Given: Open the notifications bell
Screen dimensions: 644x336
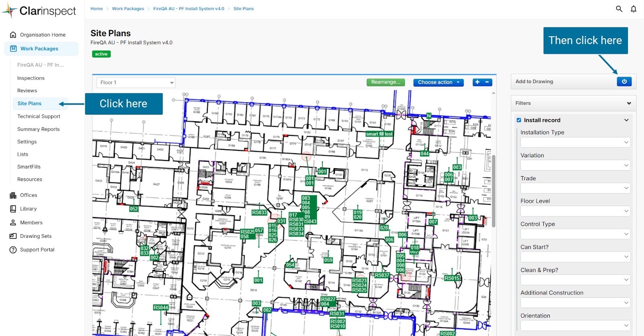Looking at the screenshot, I should [x=634, y=8].
